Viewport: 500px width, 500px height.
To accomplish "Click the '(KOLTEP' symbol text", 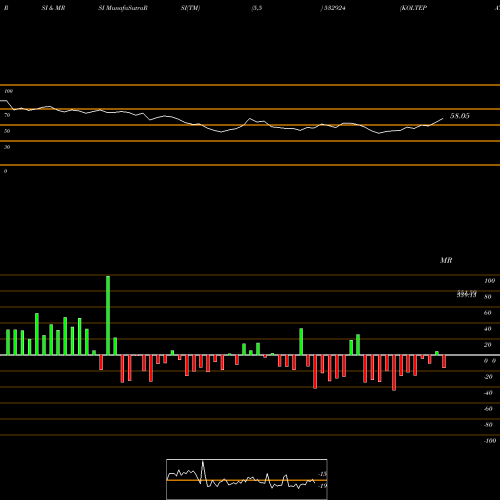I will click(x=413, y=8).
